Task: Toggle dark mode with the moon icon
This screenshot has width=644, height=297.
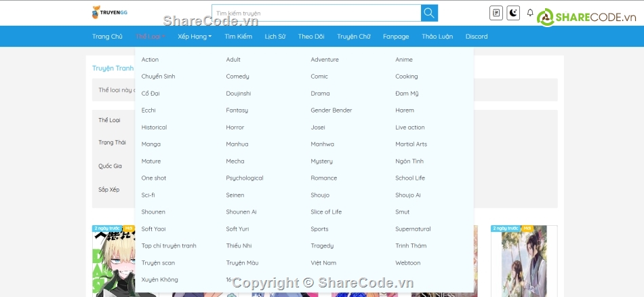Action: click(x=513, y=13)
